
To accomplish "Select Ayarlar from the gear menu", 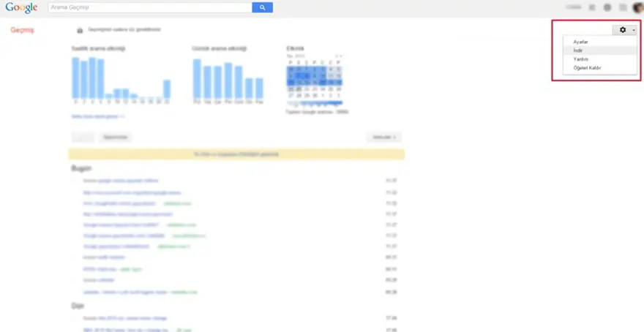I will pos(581,42).
